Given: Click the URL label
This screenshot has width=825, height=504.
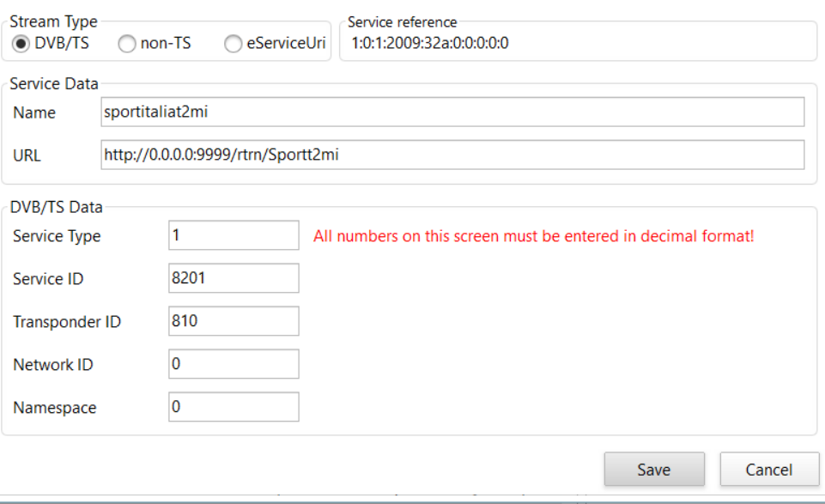Looking at the screenshot, I should (x=27, y=155).
